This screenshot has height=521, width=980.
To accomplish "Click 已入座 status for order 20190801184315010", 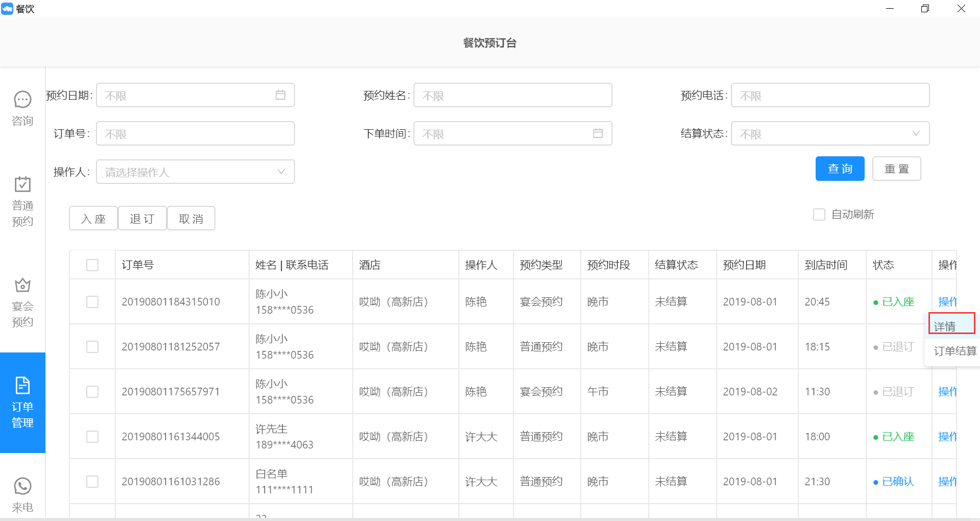I will pos(894,302).
